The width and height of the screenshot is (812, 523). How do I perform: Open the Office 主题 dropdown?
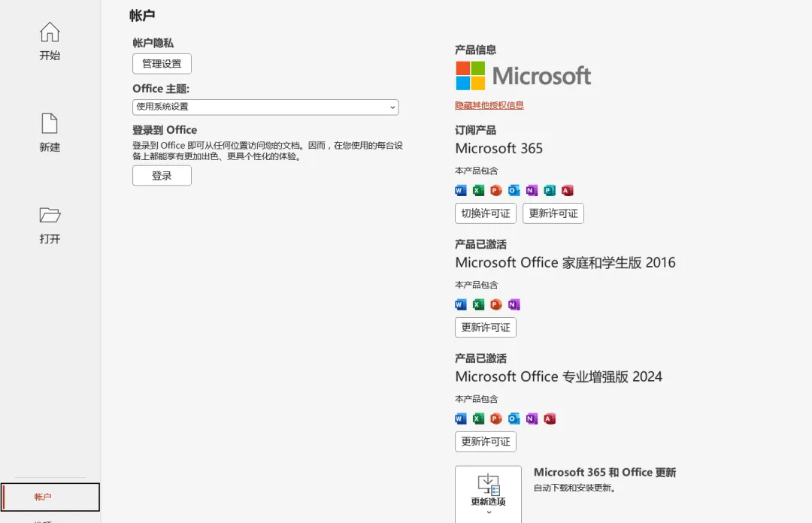(x=265, y=107)
